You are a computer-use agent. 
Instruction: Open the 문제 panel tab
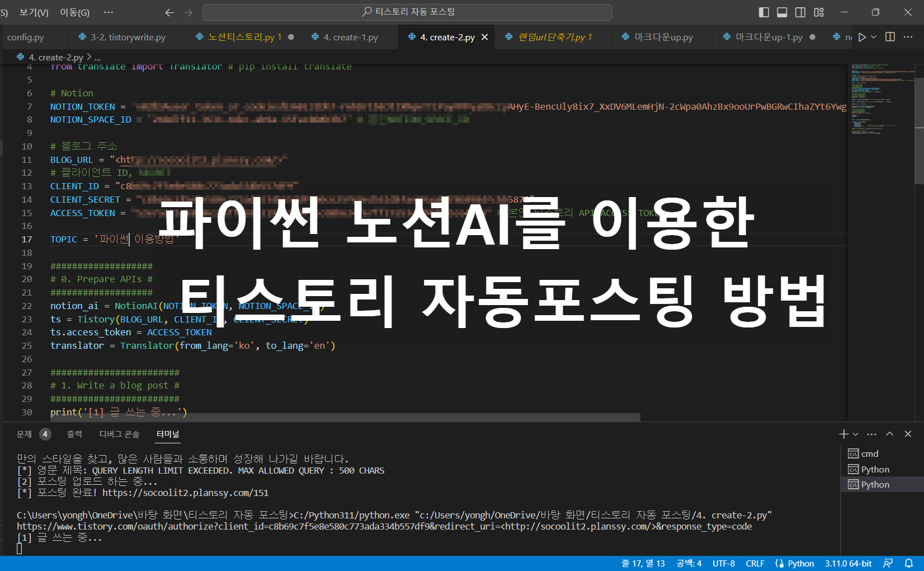point(25,434)
